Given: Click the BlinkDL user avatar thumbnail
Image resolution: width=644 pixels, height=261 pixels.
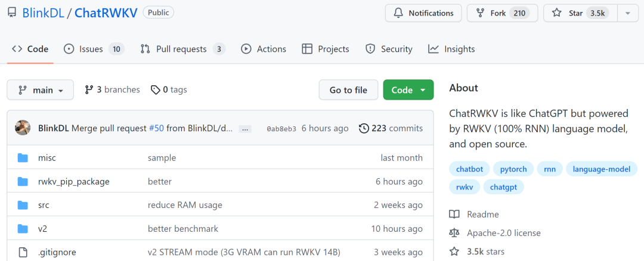Looking at the screenshot, I should click(23, 128).
